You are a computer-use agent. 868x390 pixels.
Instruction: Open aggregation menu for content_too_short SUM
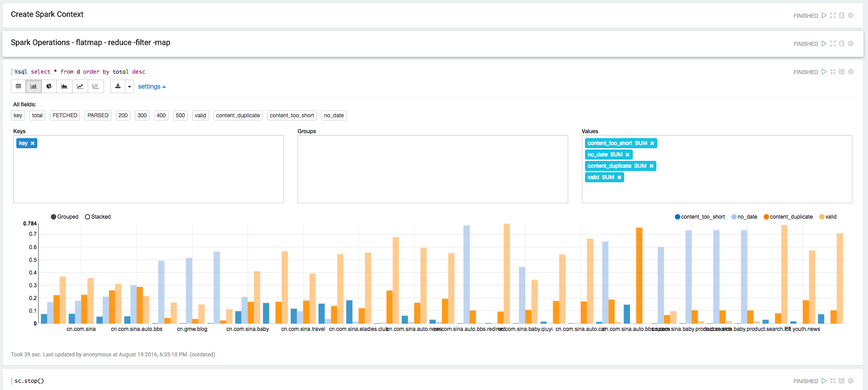click(x=641, y=143)
